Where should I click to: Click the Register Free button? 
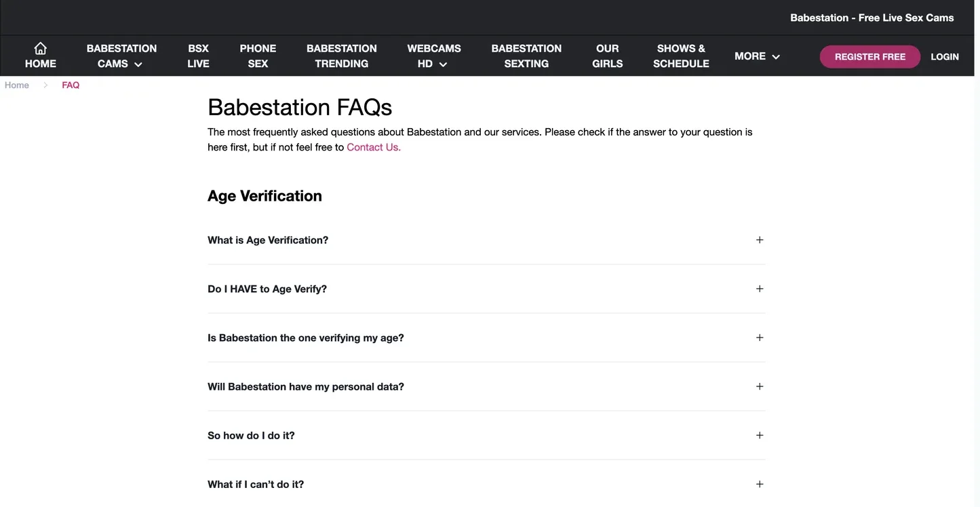[x=870, y=57]
